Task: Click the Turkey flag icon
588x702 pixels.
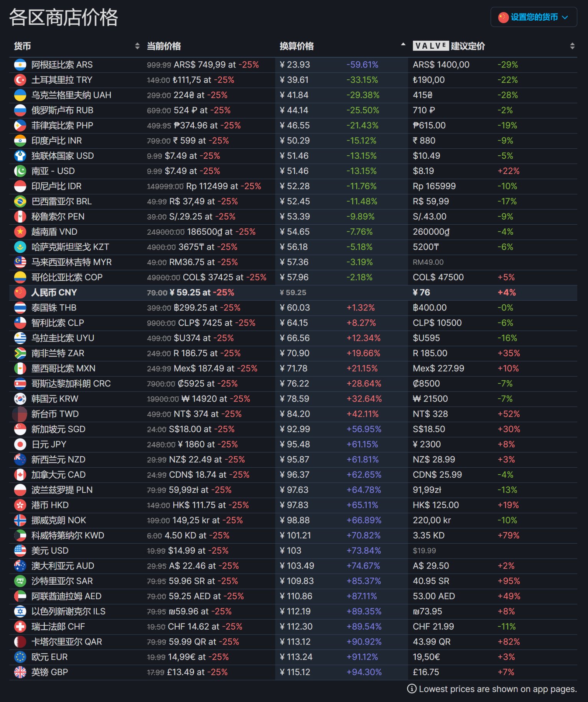Action: (20, 80)
